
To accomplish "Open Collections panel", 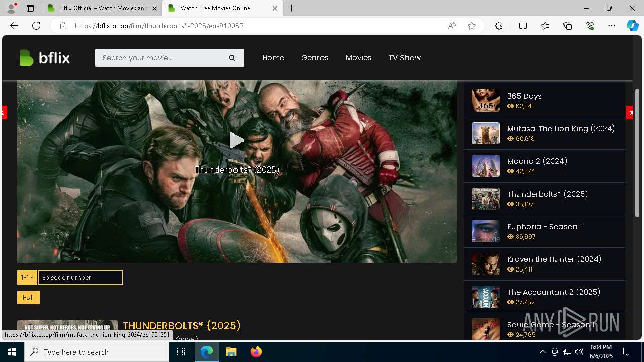I will 568,26.
